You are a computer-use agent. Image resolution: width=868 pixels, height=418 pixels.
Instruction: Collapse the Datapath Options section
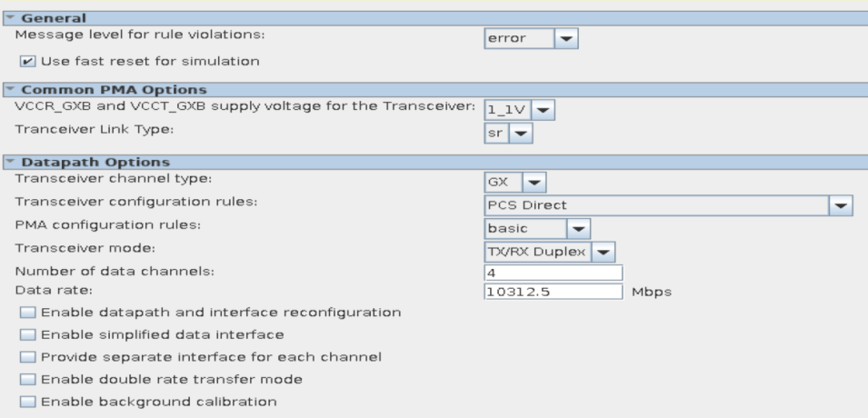6,163
